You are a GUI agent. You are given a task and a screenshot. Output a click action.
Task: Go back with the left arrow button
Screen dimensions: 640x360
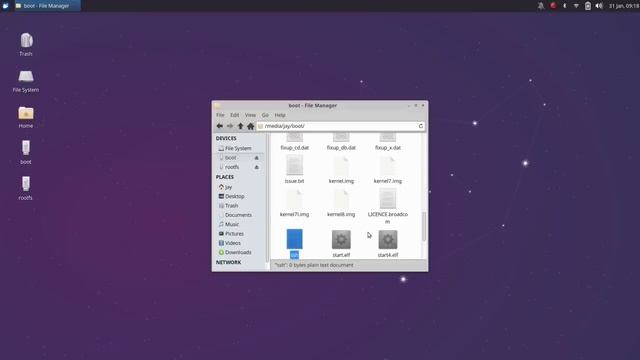[220, 126]
